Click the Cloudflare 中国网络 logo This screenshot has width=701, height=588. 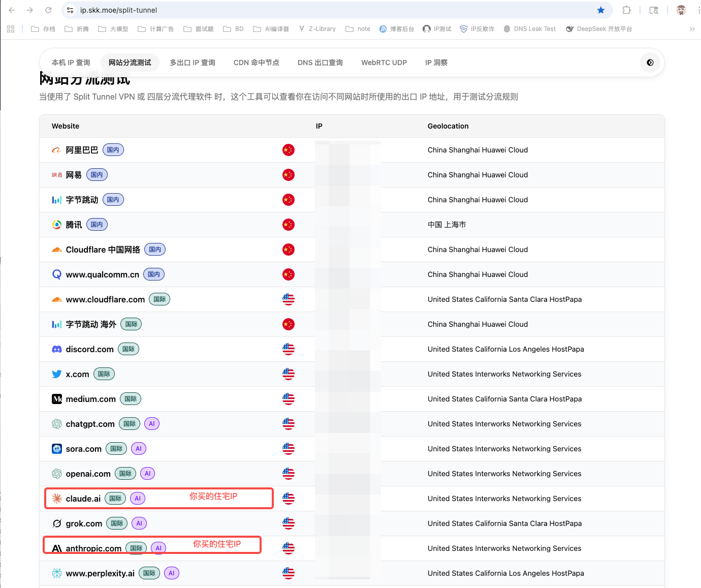(x=57, y=250)
